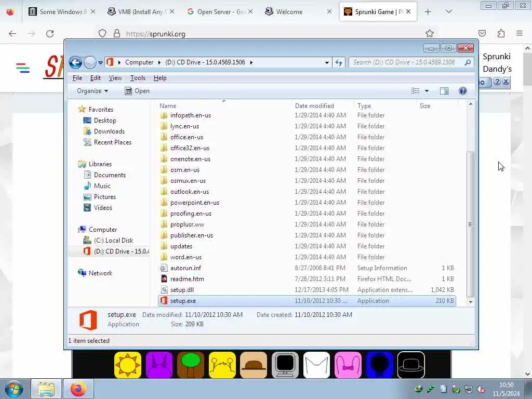Open the File menu
This screenshot has height=399, width=532.
(x=77, y=78)
